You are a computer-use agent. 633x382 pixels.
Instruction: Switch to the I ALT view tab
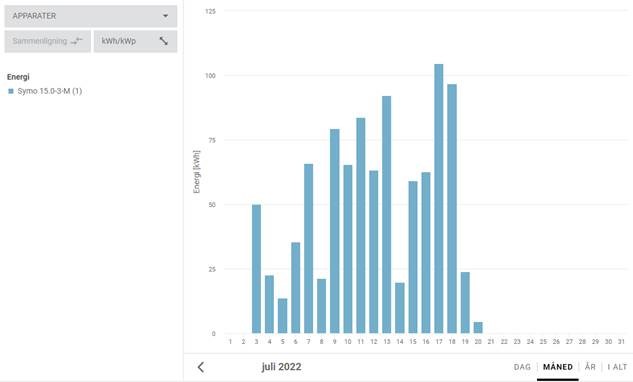coord(617,367)
